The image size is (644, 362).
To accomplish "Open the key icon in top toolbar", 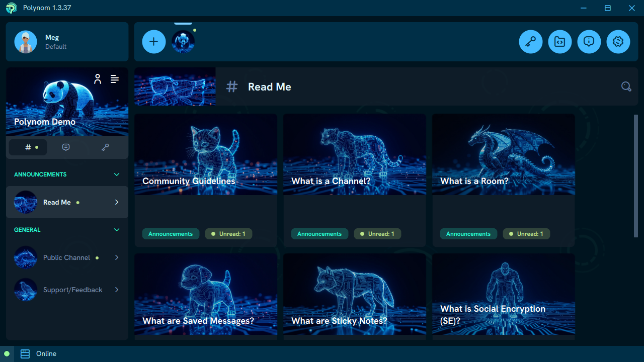I will point(530,42).
